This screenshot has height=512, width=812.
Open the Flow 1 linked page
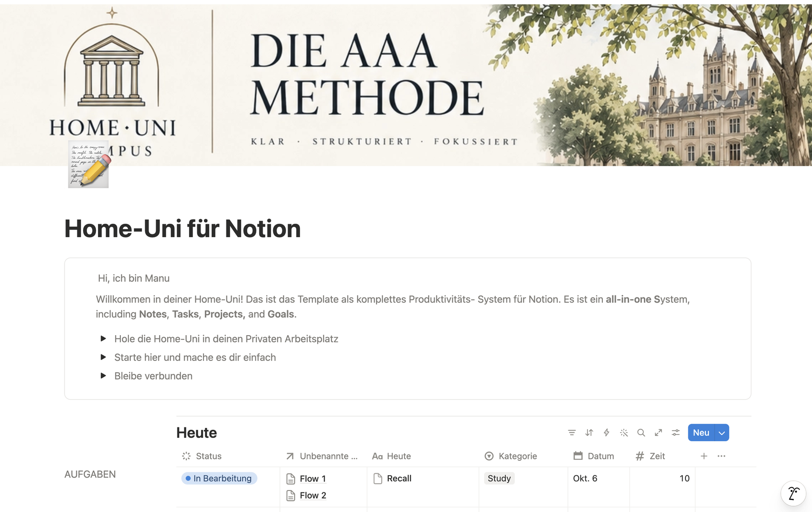coord(313,479)
